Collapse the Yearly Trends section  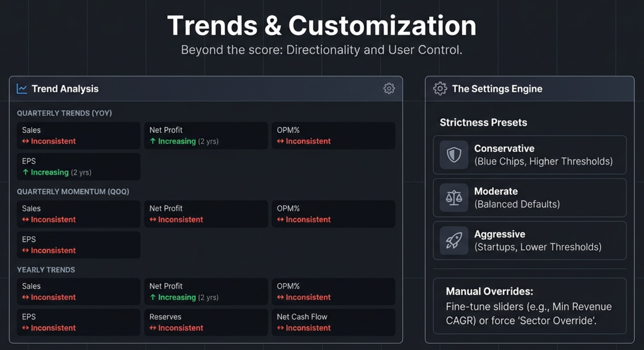[x=46, y=270]
